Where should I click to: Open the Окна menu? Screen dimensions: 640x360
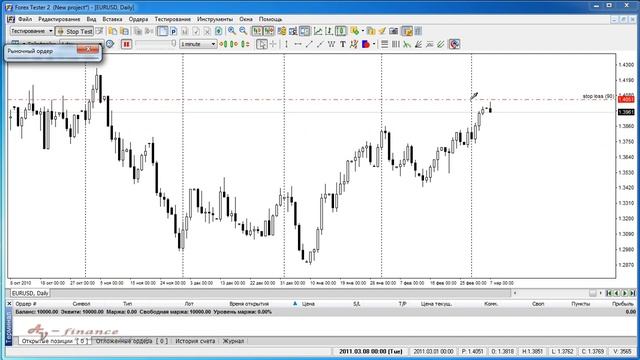tap(246, 19)
